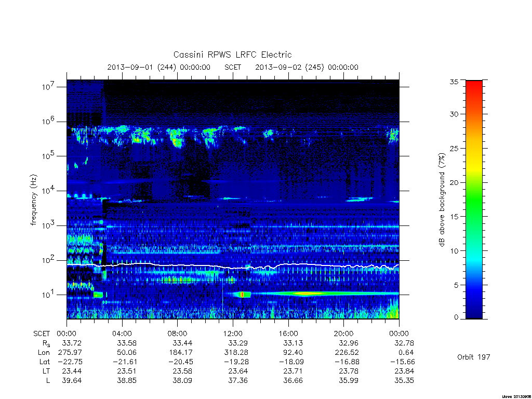Click the 'SCET' label in the plot header

point(233,67)
